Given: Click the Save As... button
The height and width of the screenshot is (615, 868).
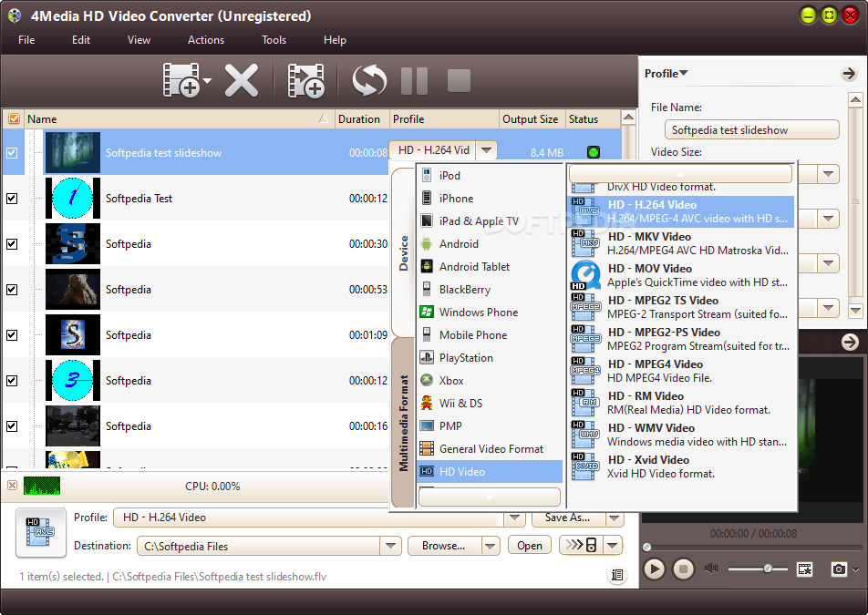Looking at the screenshot, I should [567, 518].
